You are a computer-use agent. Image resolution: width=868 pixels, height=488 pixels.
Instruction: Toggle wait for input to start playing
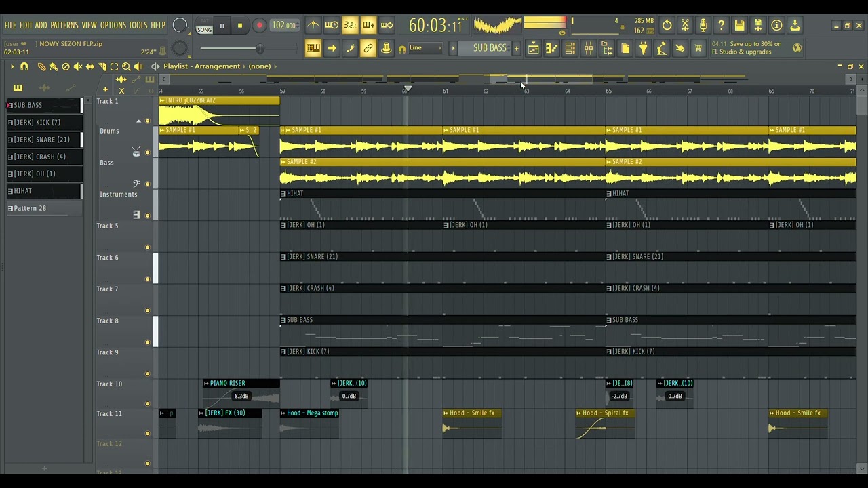(332, 26)
